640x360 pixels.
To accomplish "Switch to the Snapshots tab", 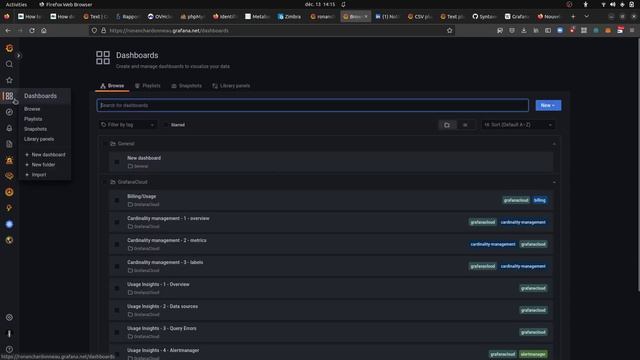I will pyautogui.click(x=187, y=86).
